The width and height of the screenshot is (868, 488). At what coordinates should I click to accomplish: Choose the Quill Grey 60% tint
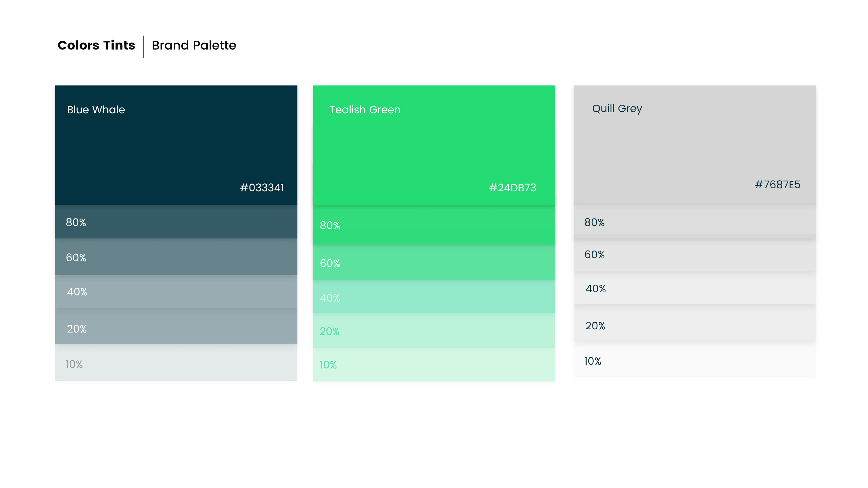pyautogui.click(x=694, y=255)
